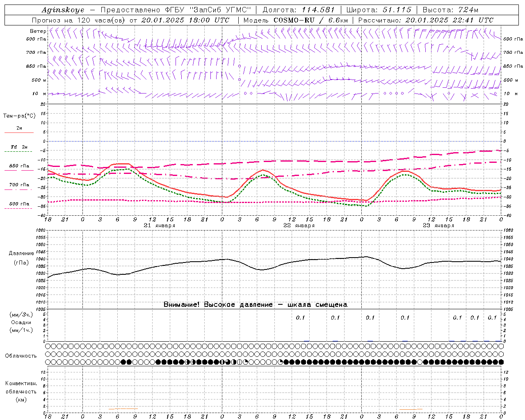Click the "Конвективн." convective cloud label
Image resolution: width=525 pixels, height=420 pixels.
point(21,383)
